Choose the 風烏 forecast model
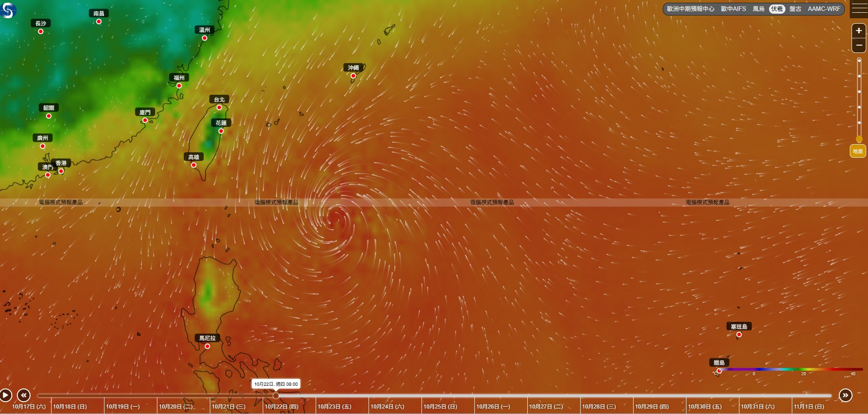 click(759, 9)
